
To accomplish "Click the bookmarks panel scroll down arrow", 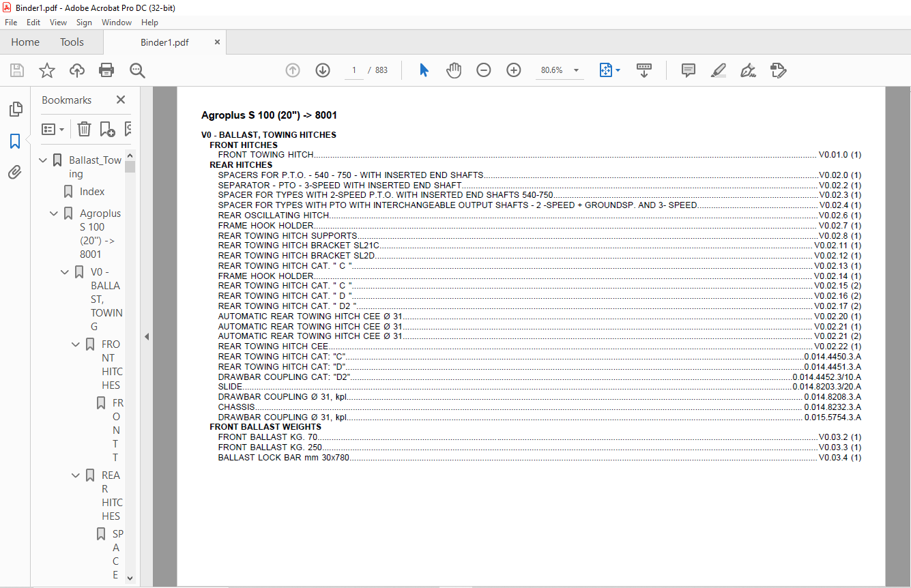I will 130,578.
